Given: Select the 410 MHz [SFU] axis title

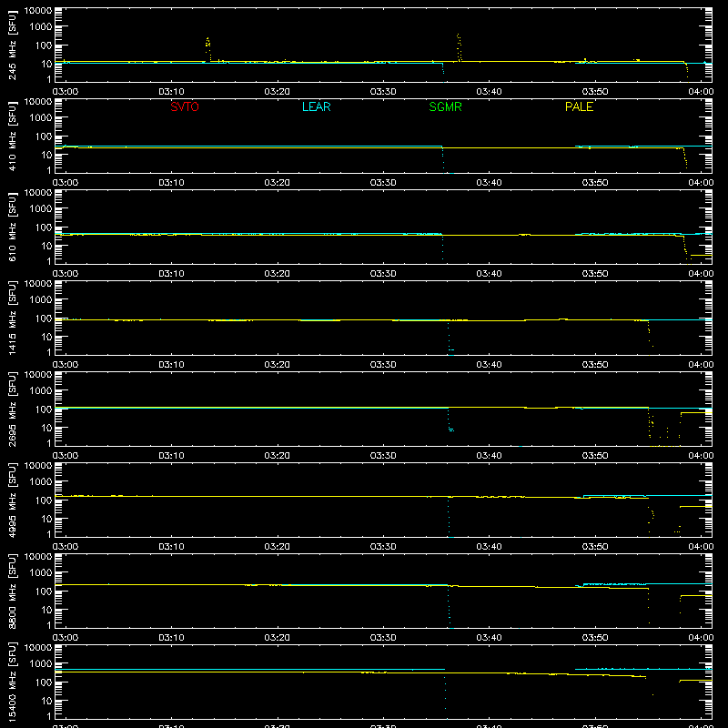Looking at the screenshot, I should click(x=13, y=136).
